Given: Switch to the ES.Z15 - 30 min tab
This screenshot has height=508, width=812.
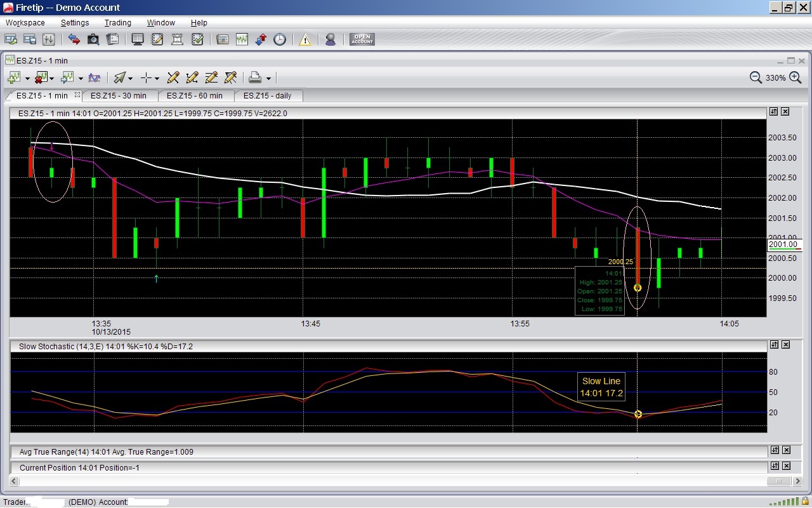Looking at the screenshot, I should (x=121, y=96).
